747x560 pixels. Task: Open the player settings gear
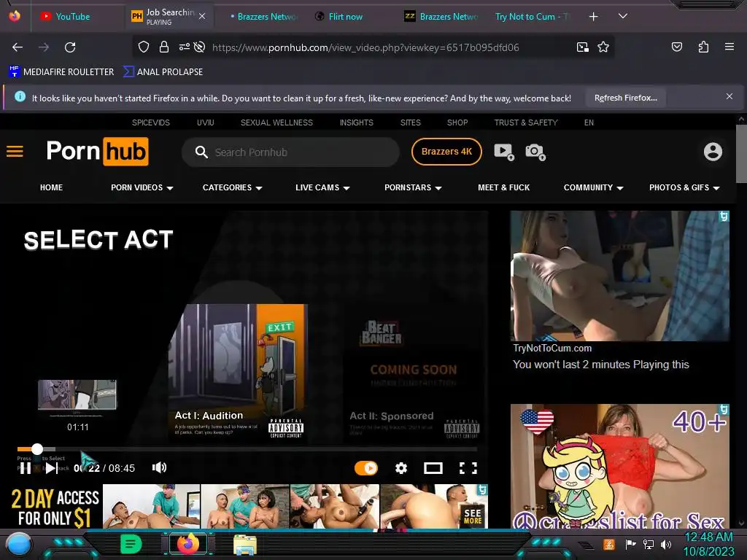[x=401, y=468]
